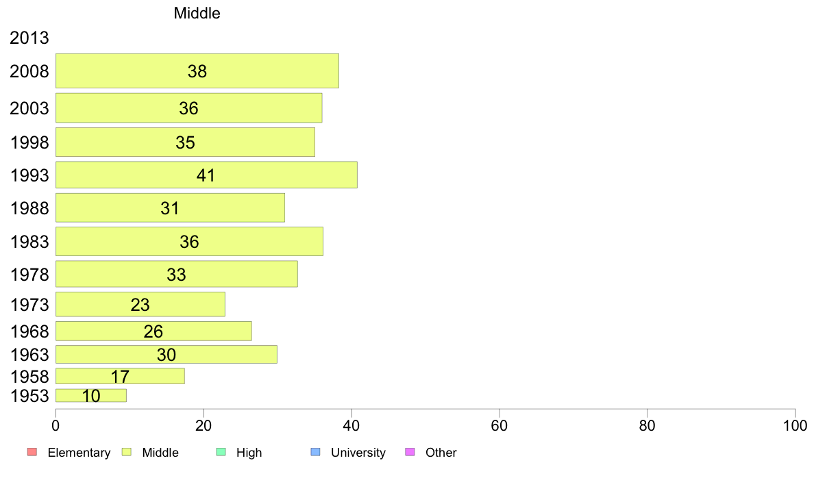Click the Other magenta legend swatch
The height and width of the screenshot is (504, 814).
[x=410, y=452]
